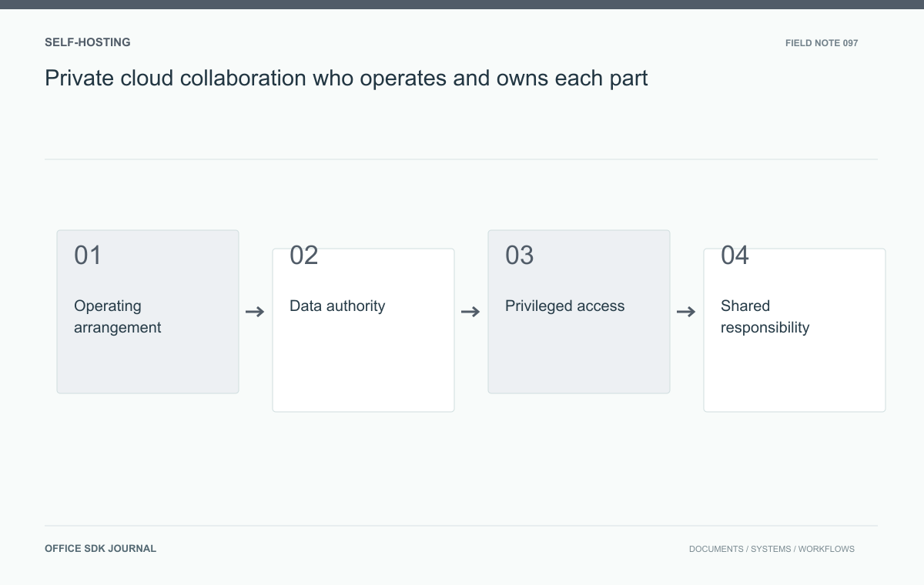The height and width of the screenshot is (585, 924).
Task: Select the 03 Privileged access card
Action: click(579, 312)
